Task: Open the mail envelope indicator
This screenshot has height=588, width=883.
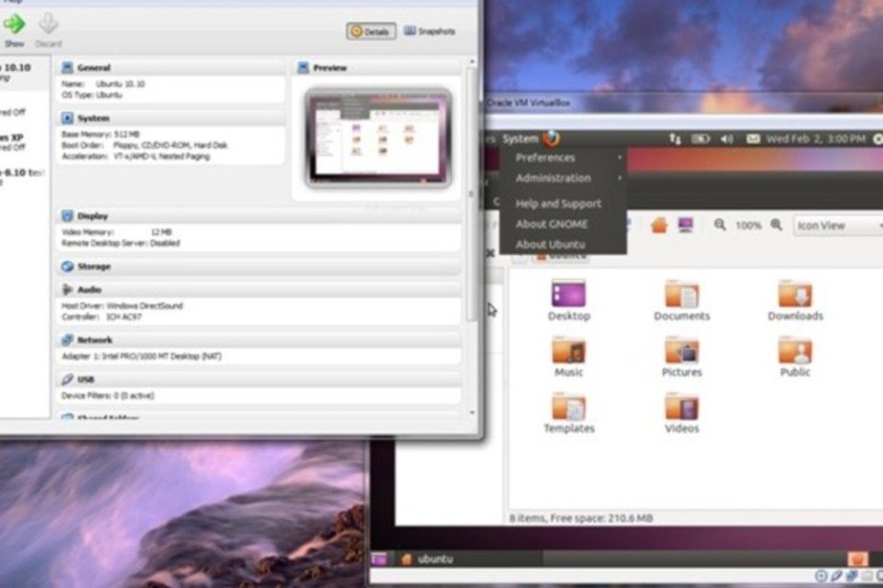Action: point(752,138)
